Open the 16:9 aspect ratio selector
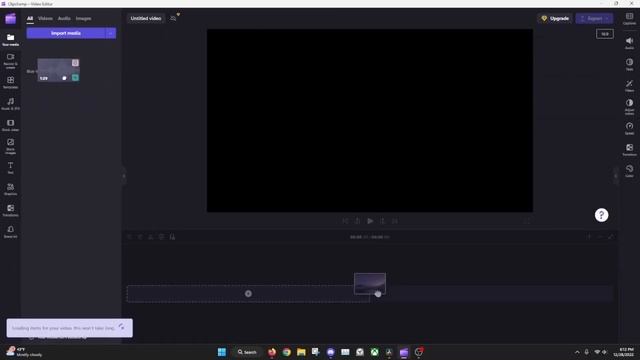 604,34
